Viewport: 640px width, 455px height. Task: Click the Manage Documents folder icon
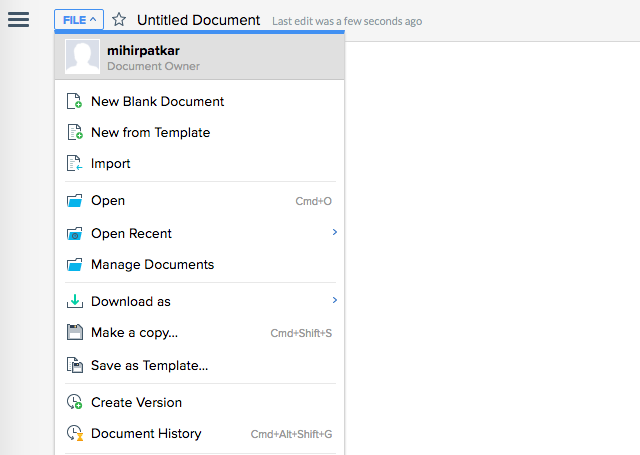(x=74, y=264)
